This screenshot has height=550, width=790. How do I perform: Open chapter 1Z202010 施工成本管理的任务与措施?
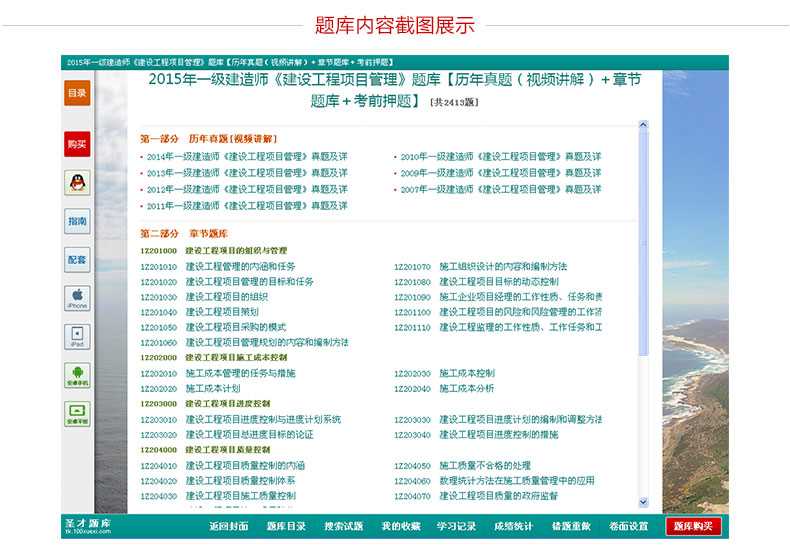pos(240,373)
